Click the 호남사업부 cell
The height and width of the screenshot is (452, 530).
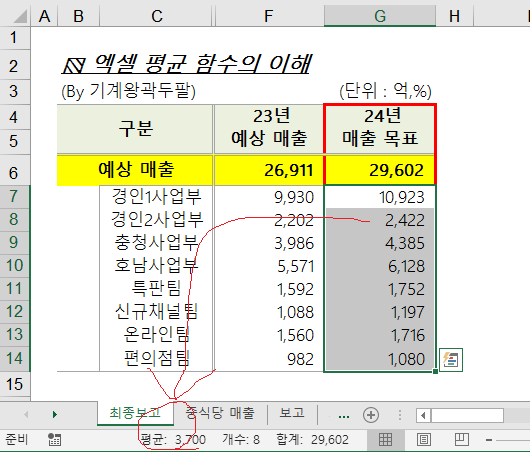[x=156, y=266]
